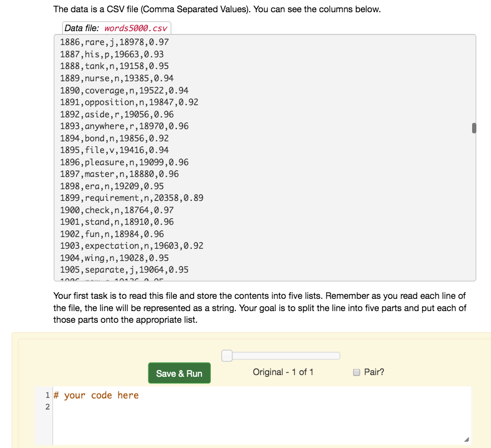Click the green Save & Run button
Image resolution: width=491 pixels, height=448 pixels.
coord(179,373)
